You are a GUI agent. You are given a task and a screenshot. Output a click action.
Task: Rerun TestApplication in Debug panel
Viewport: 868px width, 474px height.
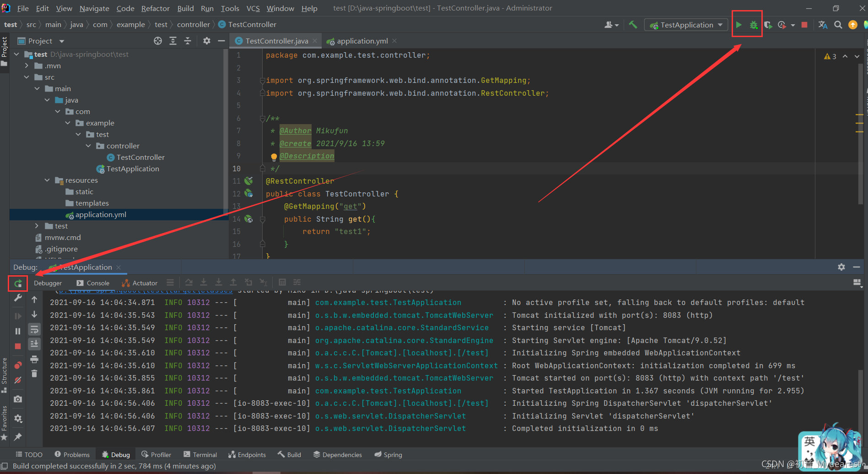click(x=18, y=283)
